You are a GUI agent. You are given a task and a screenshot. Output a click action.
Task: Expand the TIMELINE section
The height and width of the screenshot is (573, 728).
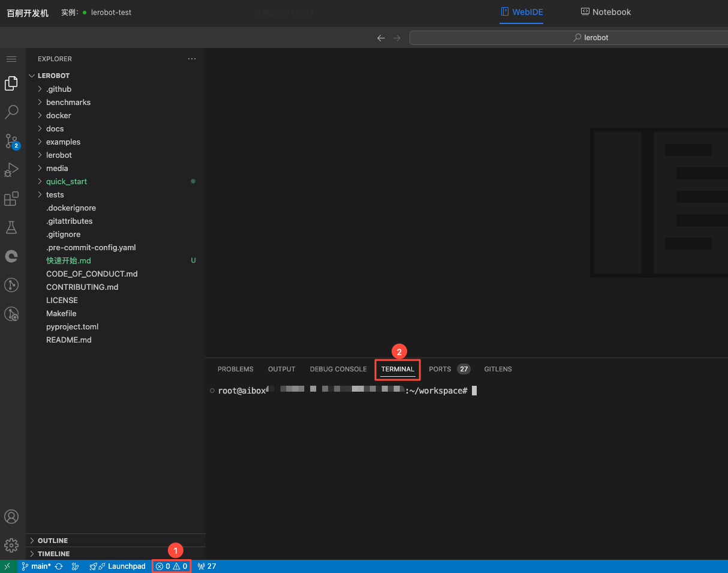(53, 554)
